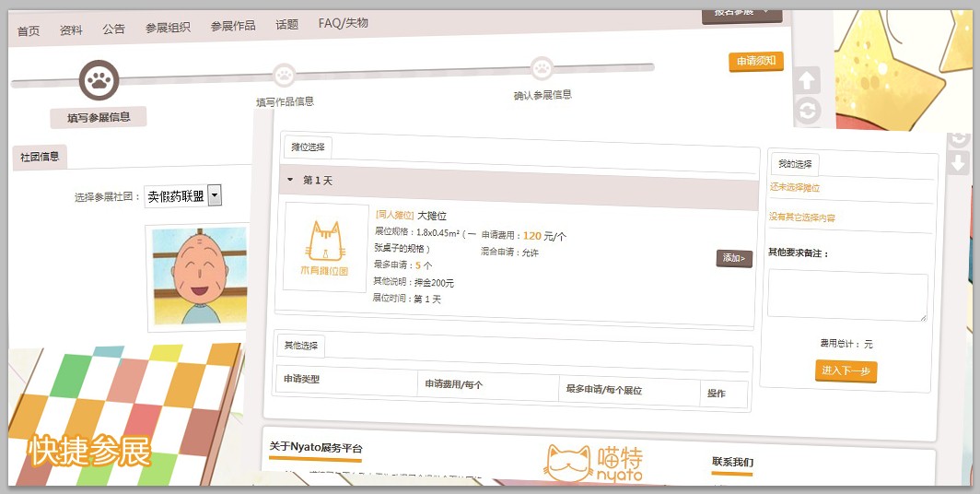This screenshot has height=494, width=980.
Task: Click the 填写参展信息 step label
Action: click(x=99, y=117)
